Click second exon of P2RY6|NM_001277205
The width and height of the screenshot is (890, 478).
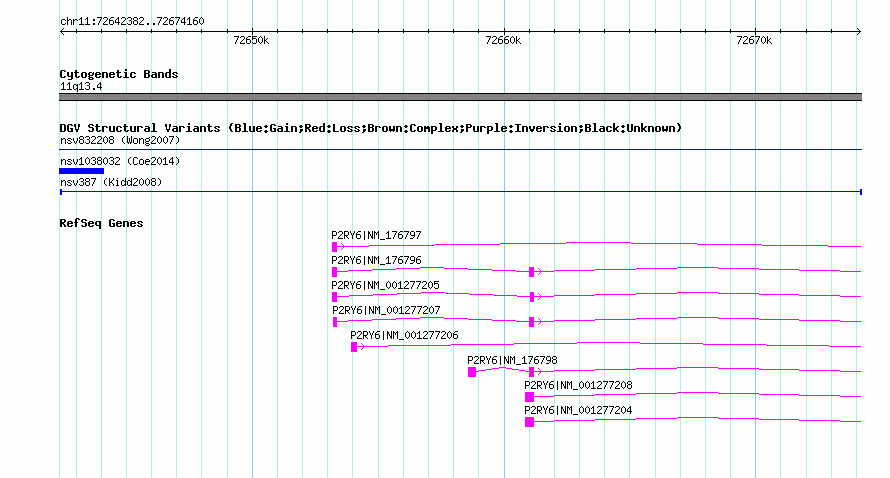coord(531,297)
